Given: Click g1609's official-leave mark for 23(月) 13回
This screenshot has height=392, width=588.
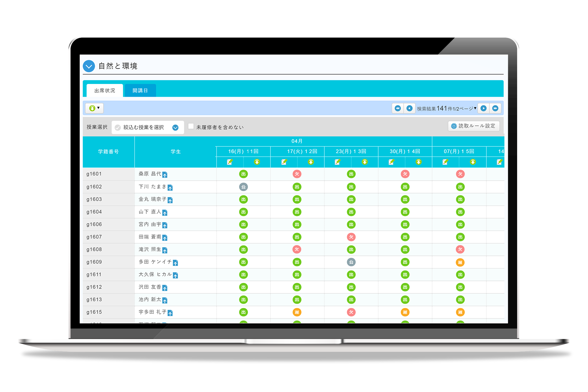Looking at the screenshot, I should (x=351, y=262).
